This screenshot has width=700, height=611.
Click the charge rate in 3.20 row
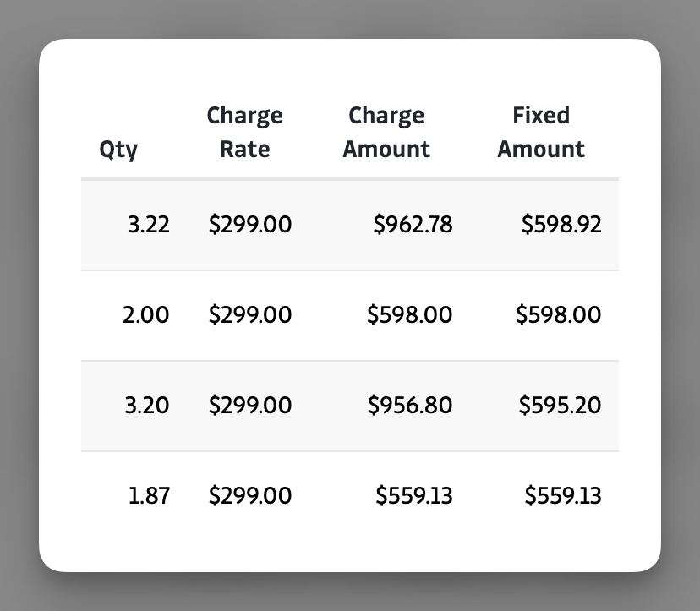(250, 406)
